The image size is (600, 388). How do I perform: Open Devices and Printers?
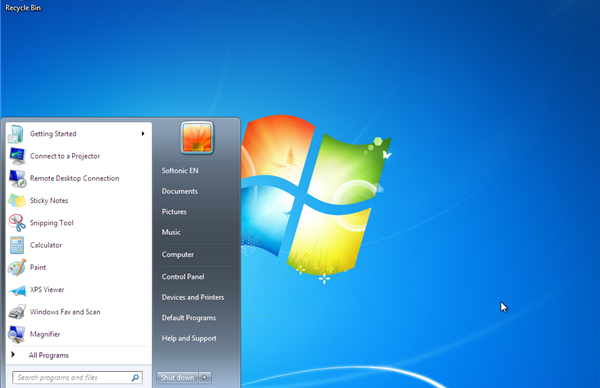(193, 297)
